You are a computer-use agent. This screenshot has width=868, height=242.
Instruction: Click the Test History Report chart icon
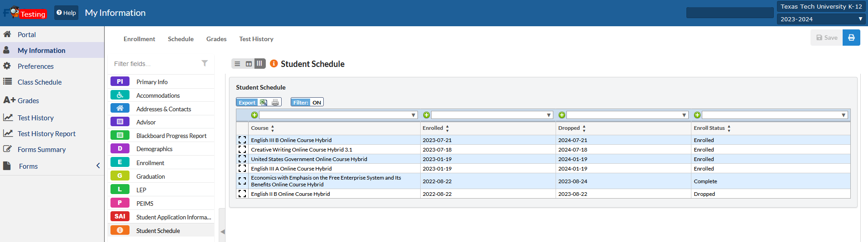[8, 133]
